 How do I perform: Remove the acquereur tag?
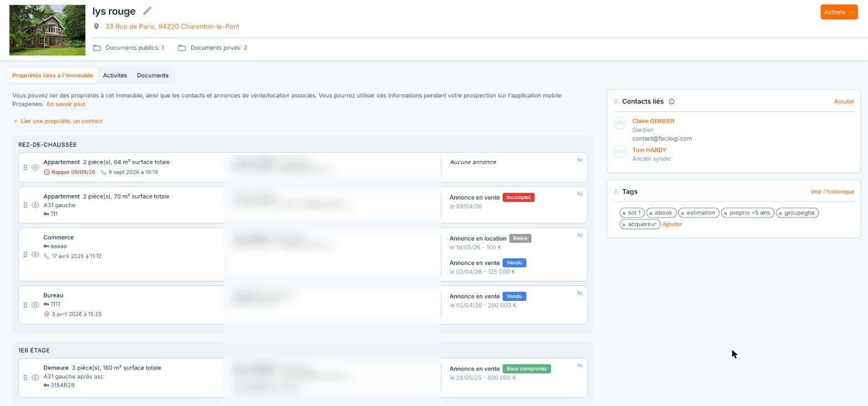[624, 225]
